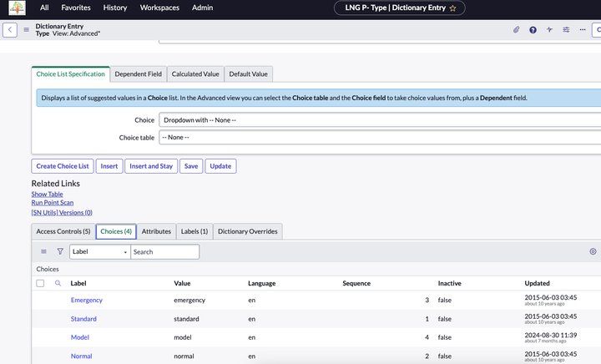The image size is (601, 364).
Task: Toggle the Choices list filter funnel
Action: [60, 252]
